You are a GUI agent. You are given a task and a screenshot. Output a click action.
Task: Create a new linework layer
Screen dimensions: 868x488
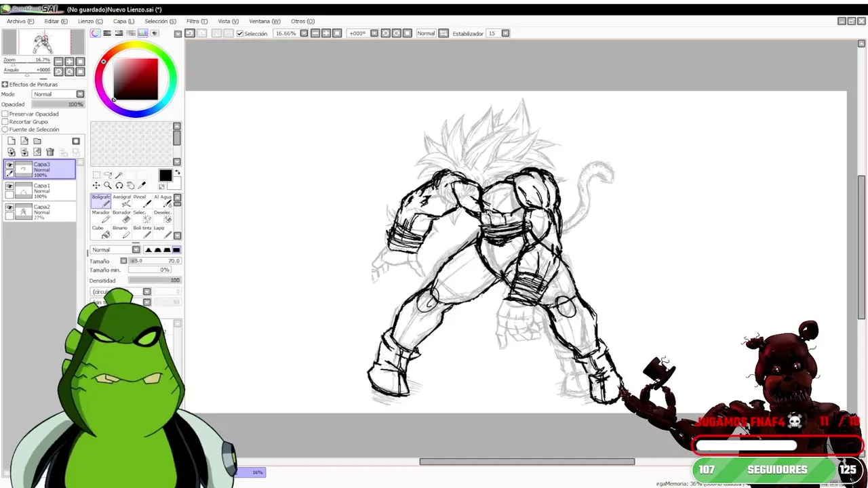point(24,141)
